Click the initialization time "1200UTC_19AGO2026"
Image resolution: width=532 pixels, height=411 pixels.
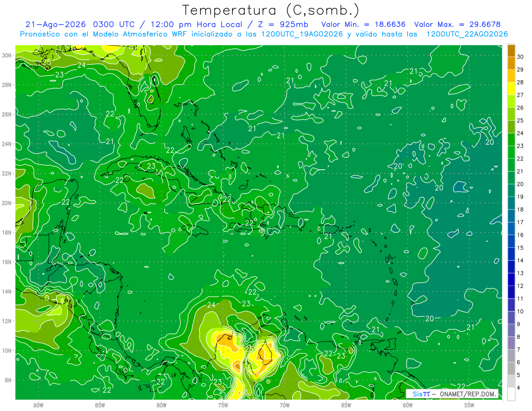tap(301, 34)
